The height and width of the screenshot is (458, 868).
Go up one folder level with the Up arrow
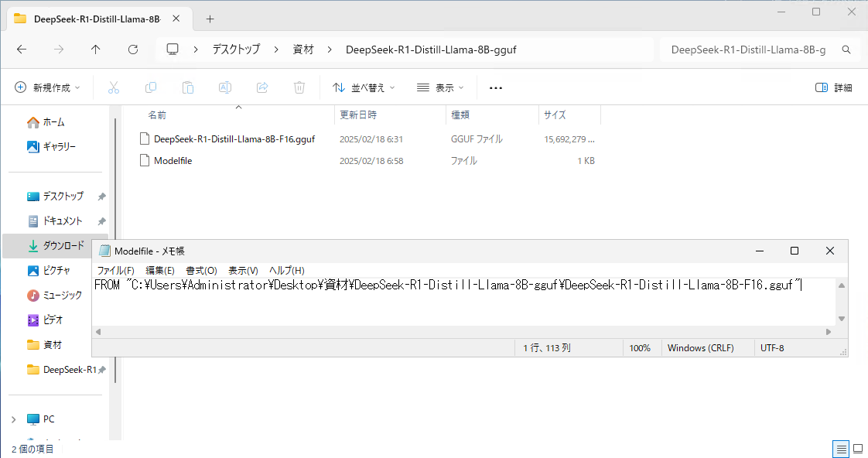[96, 50]
